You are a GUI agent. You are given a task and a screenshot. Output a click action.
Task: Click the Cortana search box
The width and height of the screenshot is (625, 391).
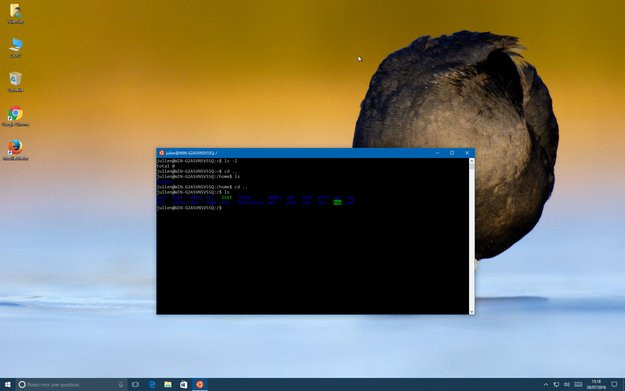pos(71,385)
